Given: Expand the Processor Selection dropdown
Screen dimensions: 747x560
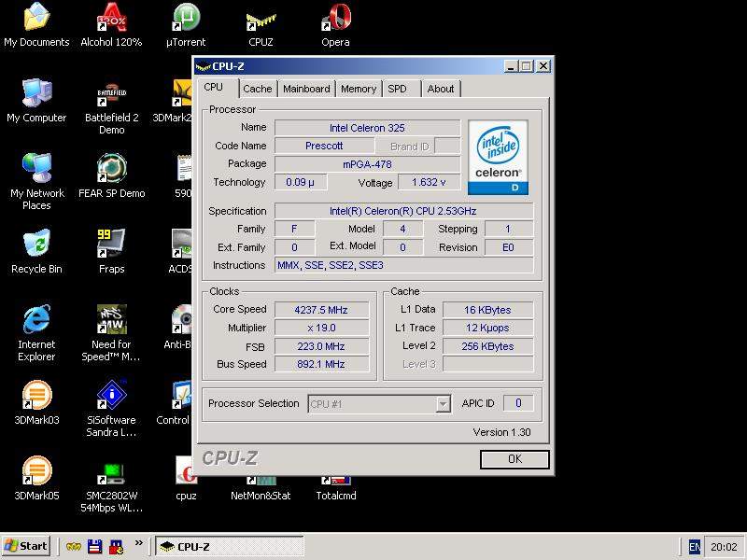Looking at the screenshot, I should (x=444, y=404).
